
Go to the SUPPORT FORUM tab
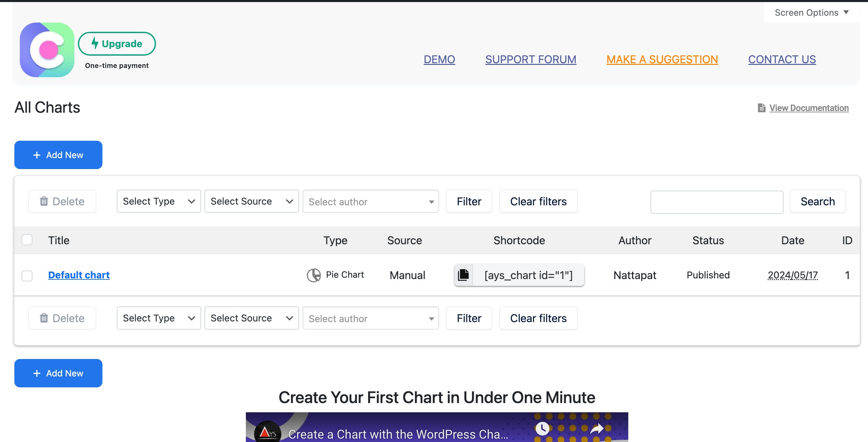click(x=530, y=59)
